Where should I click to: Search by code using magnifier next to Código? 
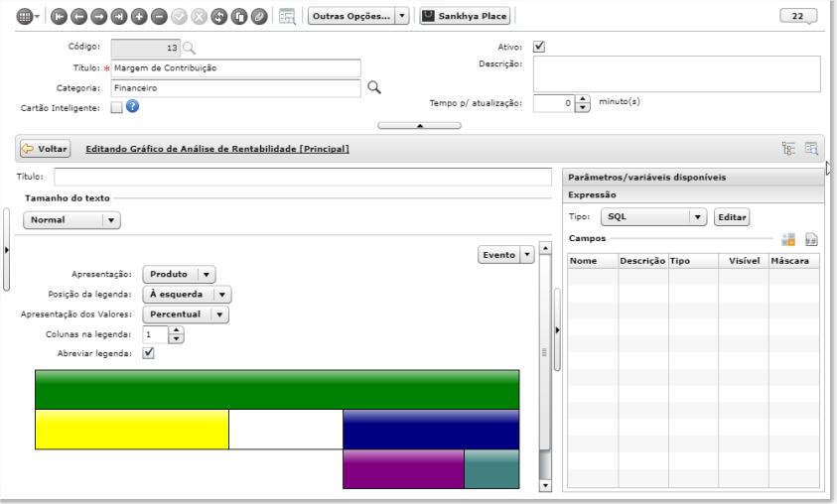click(189, 48)
